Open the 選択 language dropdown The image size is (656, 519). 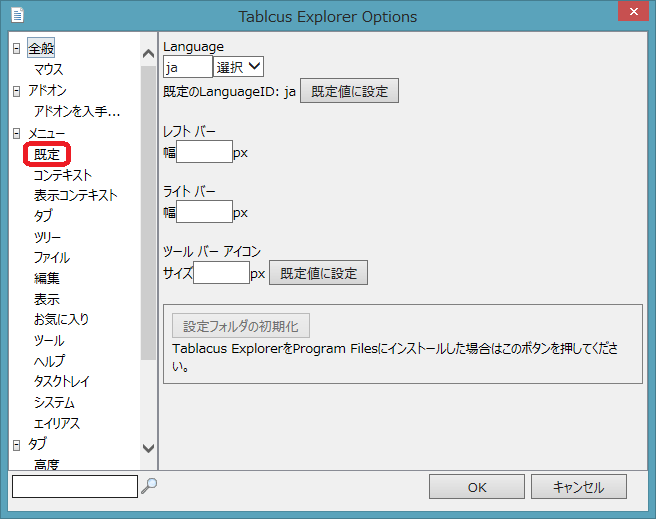tap(239, 67)
